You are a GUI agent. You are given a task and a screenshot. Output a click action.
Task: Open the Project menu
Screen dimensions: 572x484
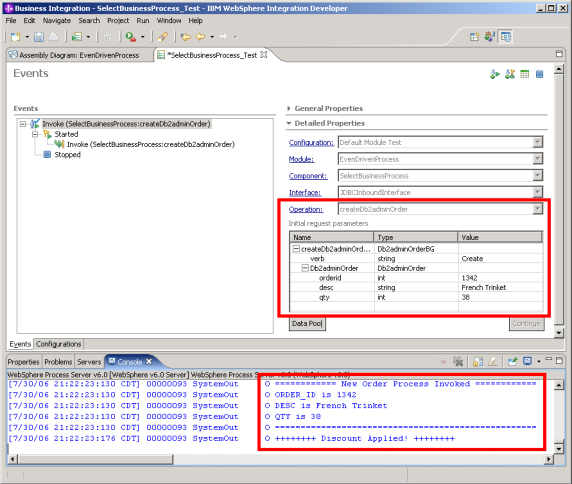pyautogui.click(x=118, y=21)
